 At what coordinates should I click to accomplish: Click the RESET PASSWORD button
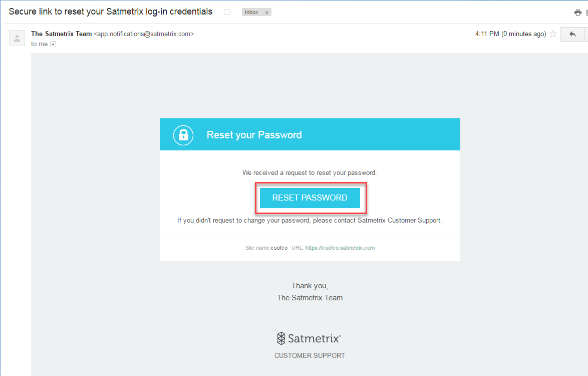point(310,198)
